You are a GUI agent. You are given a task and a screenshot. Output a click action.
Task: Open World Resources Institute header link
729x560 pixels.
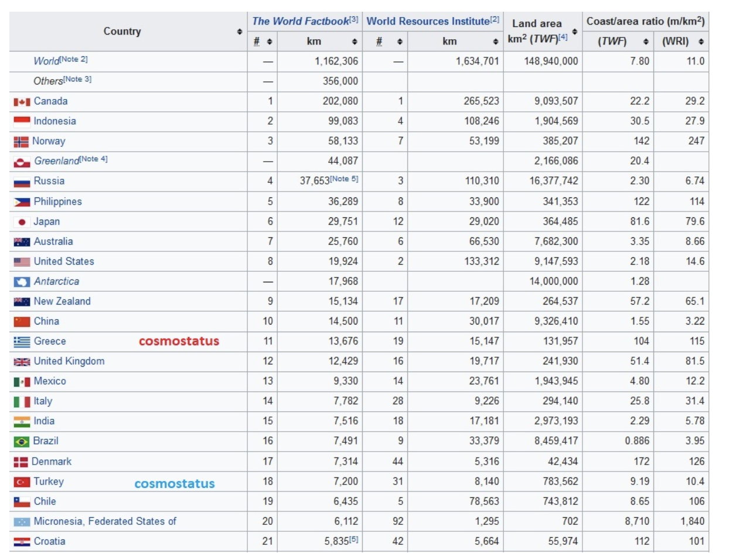[428, 21]
